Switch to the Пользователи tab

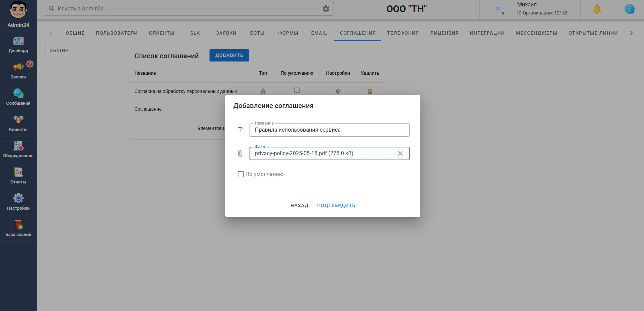(x=117, y=33)
